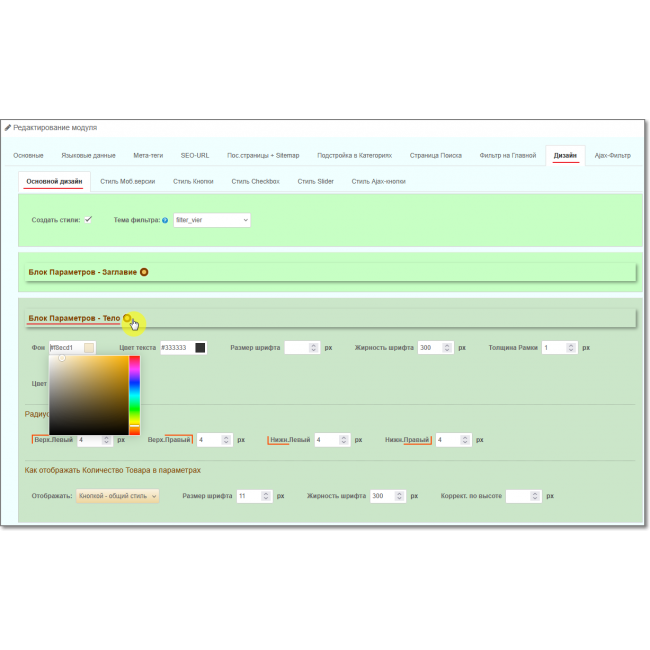Collapse the Блок Параметров - Тело section icon
Viewport: 650px width, 650px height.
(127, 318)
